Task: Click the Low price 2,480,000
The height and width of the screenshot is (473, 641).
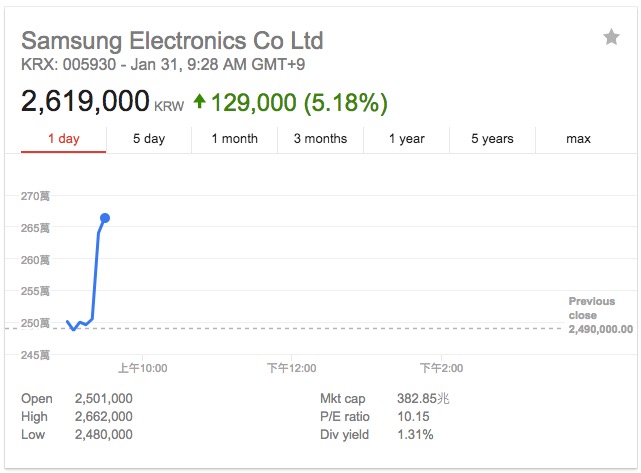Action: (x=103, y=434)
